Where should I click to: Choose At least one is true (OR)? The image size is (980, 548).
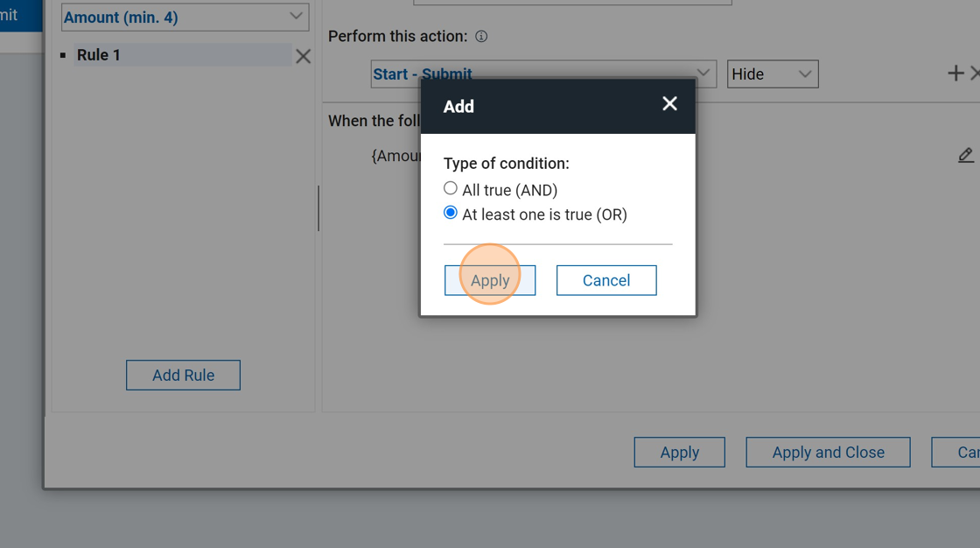451,213
